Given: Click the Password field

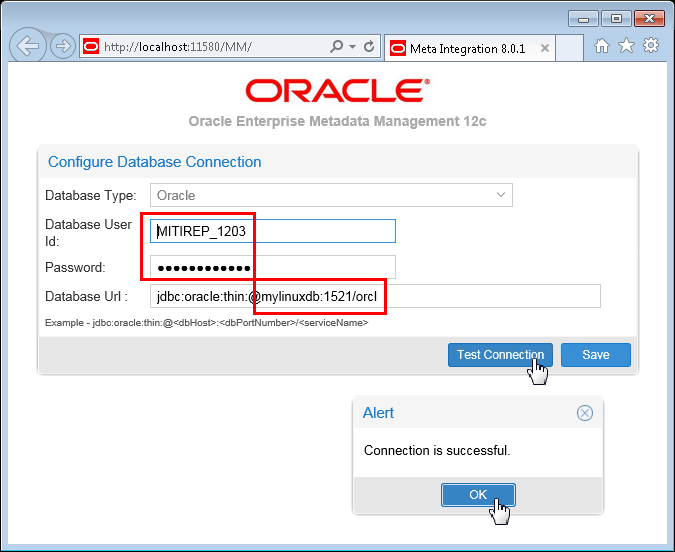Looking at the screenshot, I should click(x=272, y=267).
